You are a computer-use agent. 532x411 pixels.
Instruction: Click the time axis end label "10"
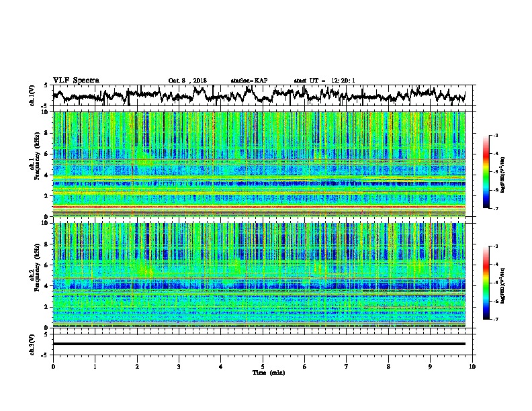[x=472, y=366]
